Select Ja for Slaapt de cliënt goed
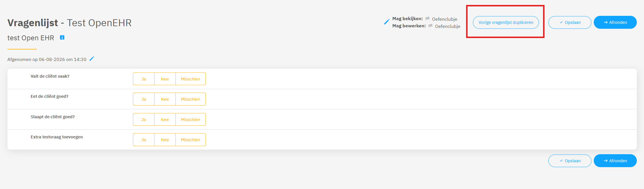 [x=144, y=119]
